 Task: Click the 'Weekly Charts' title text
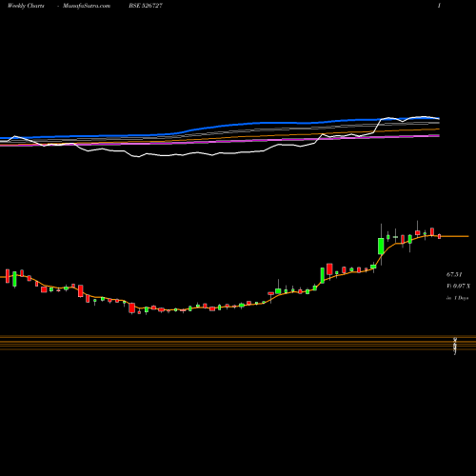26,6
